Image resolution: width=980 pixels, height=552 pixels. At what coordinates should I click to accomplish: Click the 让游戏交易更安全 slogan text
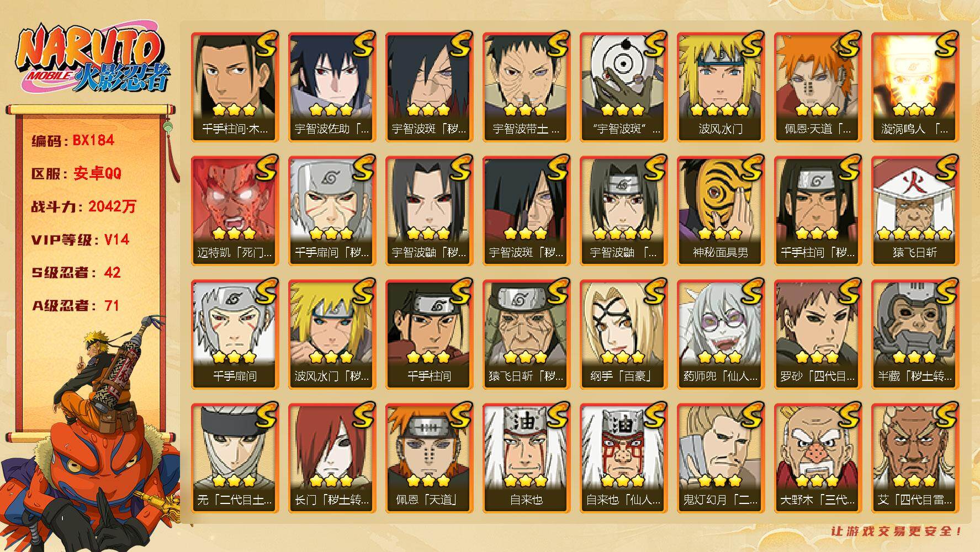[897, 531]
